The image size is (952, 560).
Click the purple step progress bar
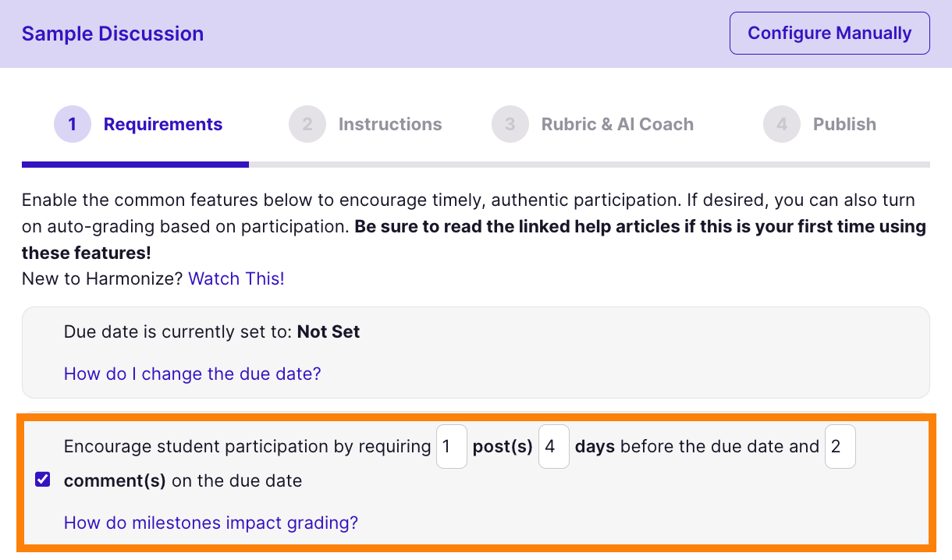click(x=135, y=165)
